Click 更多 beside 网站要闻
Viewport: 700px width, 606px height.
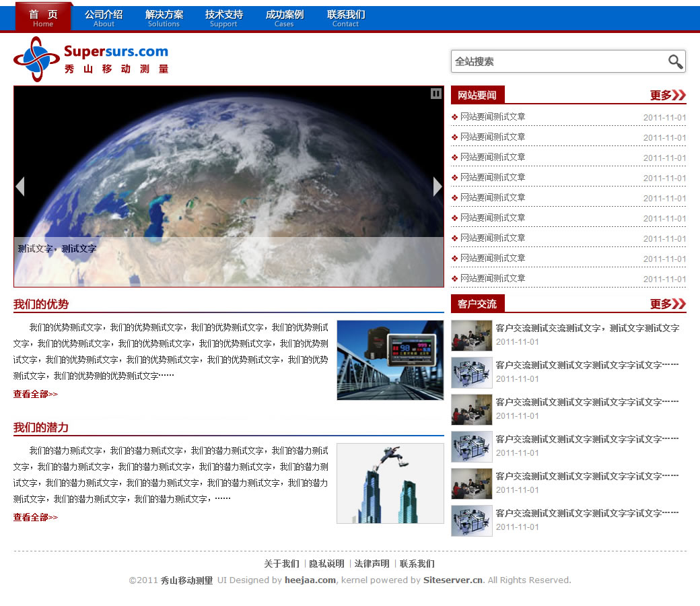[668, 95]
